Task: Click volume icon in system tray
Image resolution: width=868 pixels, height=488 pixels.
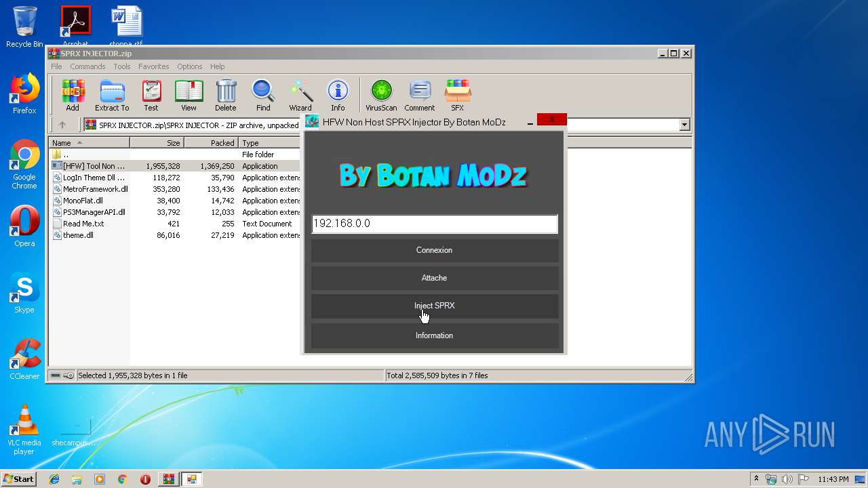Action: tap(787, 479)
